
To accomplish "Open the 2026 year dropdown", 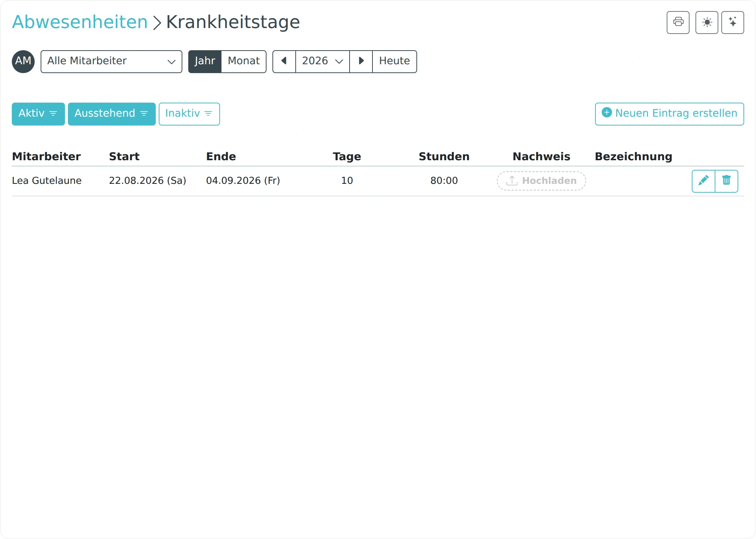I will coord(323,62).
